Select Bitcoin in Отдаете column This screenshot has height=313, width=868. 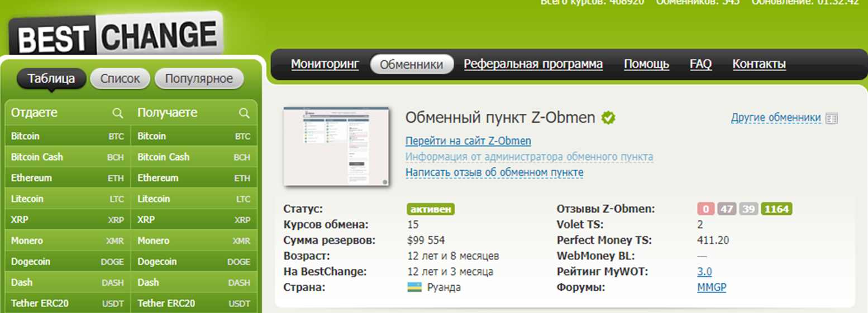point(68,136)
